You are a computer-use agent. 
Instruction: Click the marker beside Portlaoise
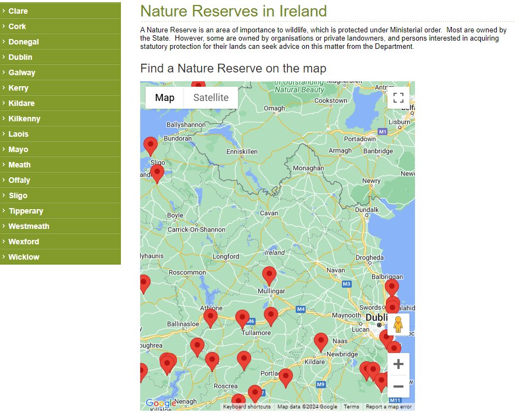pos(285,377)
